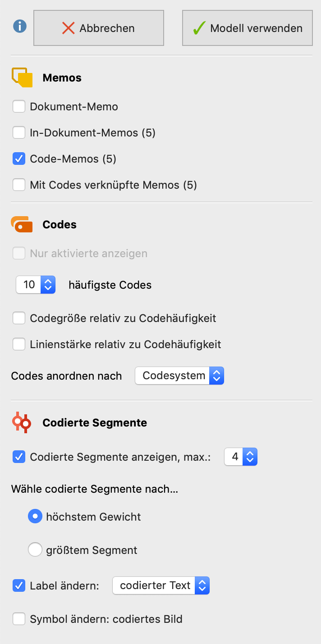
Task: Open the Codes anordnen nach dropdown
Action: pyautogui.click(x=179, y=375)
